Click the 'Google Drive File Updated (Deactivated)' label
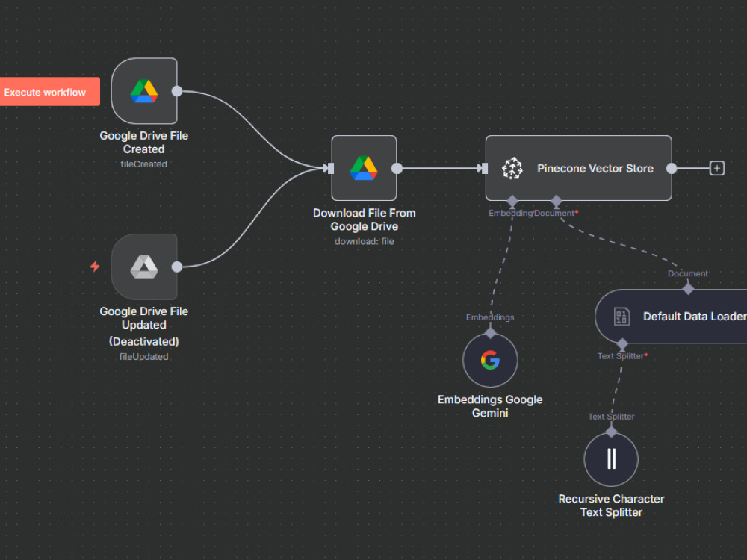 pos(144,326)
